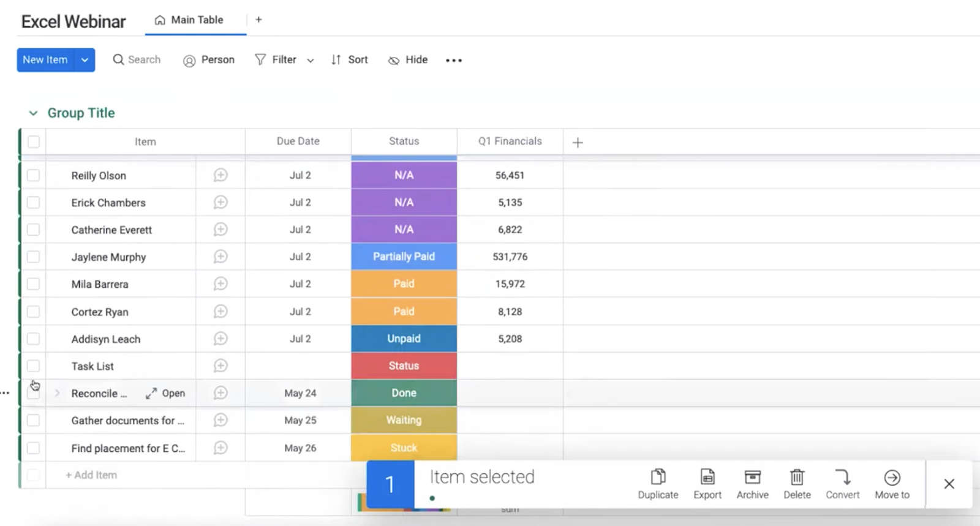Screen dimensions: 980x526
Task: Close the item selected action bar
Action: 949,484
